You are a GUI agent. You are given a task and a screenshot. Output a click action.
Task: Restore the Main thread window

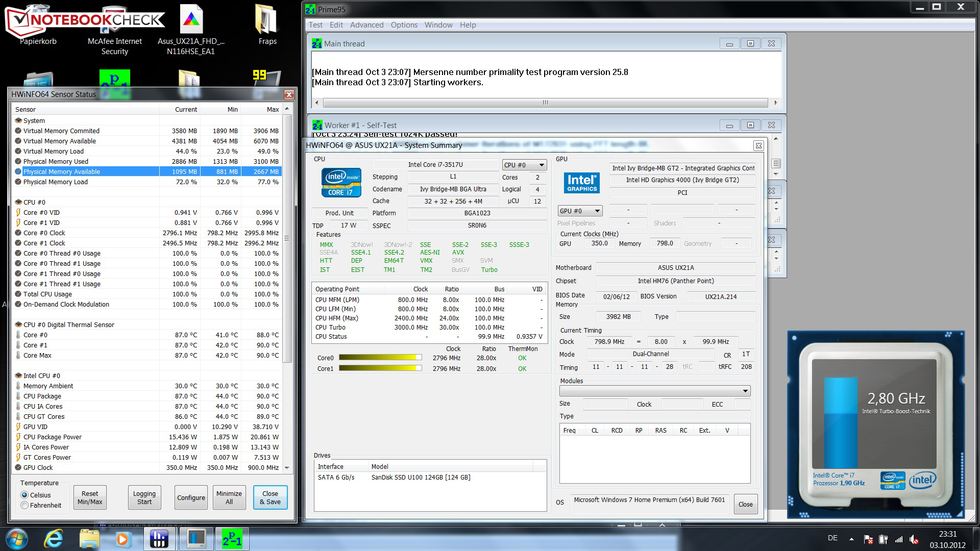pos(750,44)
